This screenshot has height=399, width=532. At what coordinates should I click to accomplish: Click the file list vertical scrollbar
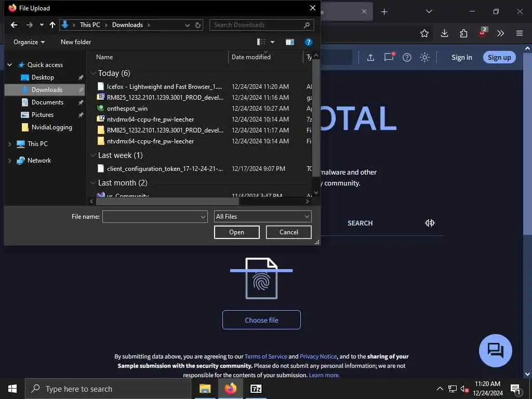(316, 118)
